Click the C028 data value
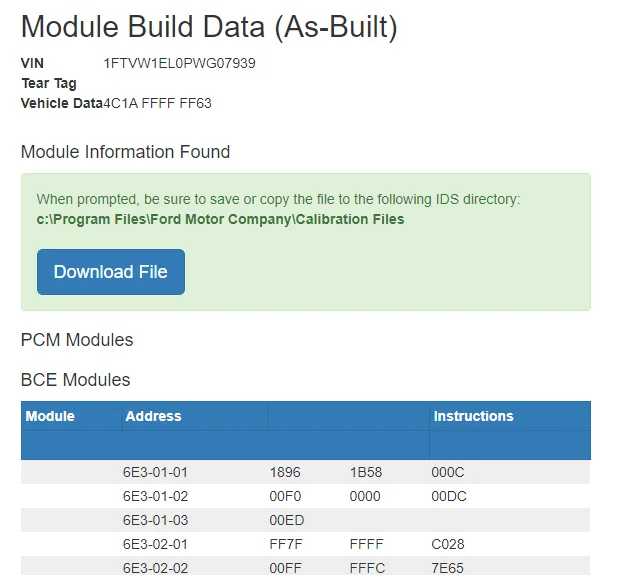 [x=448, y=545]
